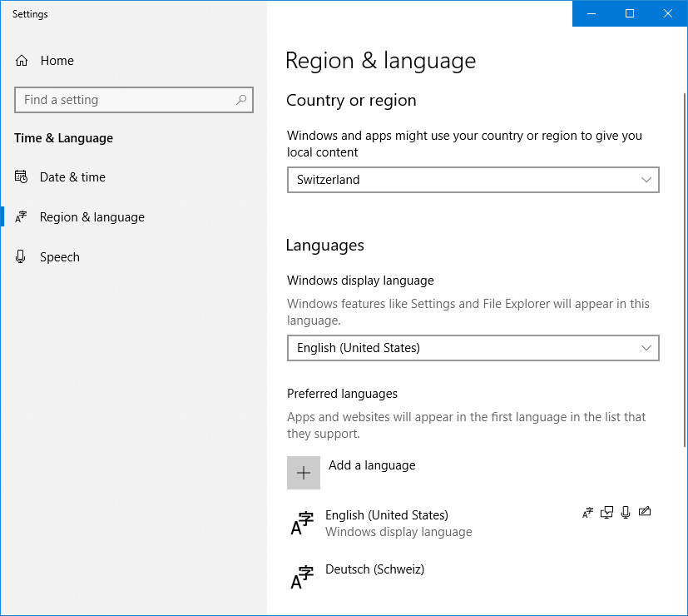Select Region & language in the sidebar
This screenshot has height=616, width=688.
(92, 217)
